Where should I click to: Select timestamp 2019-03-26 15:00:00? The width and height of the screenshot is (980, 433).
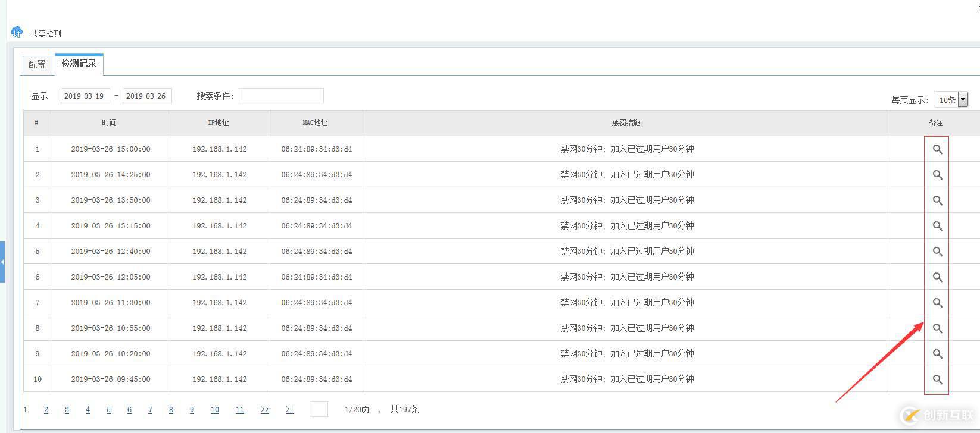pyautogui.click(x=111, y=149)
